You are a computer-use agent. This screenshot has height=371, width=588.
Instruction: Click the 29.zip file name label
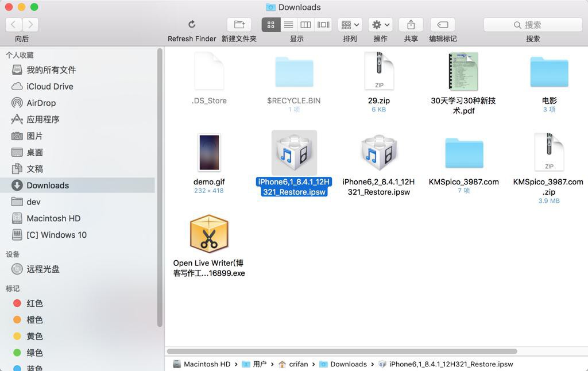pos(379,101)
